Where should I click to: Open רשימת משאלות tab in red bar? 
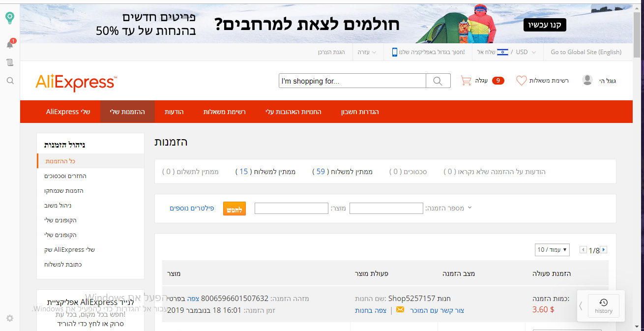coord(225,112)
